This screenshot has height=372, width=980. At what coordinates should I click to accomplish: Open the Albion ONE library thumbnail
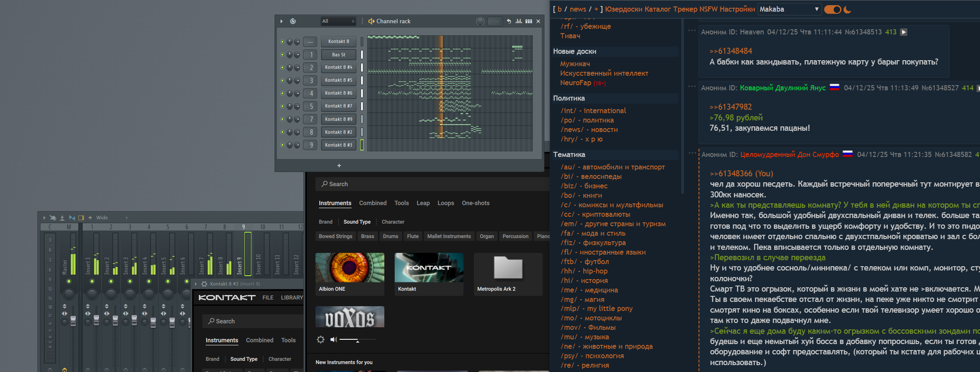[x=349, y=268]
